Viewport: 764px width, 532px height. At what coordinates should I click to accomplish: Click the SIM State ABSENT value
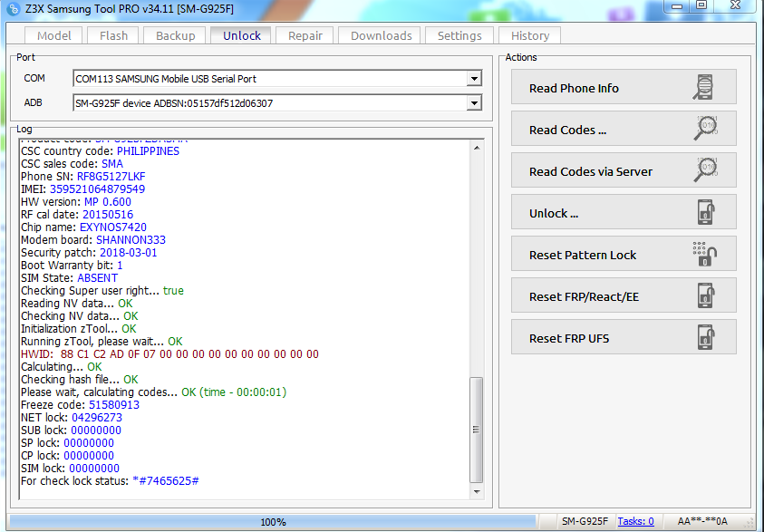point(98,277)
